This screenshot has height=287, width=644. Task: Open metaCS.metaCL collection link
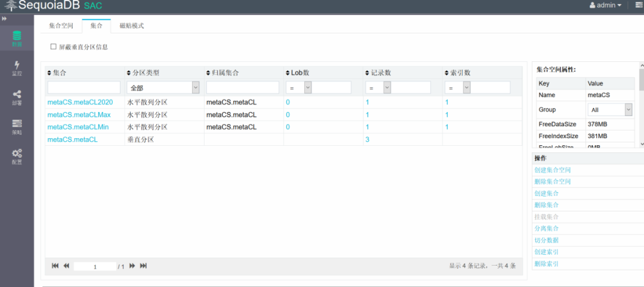tap(72, 139)
